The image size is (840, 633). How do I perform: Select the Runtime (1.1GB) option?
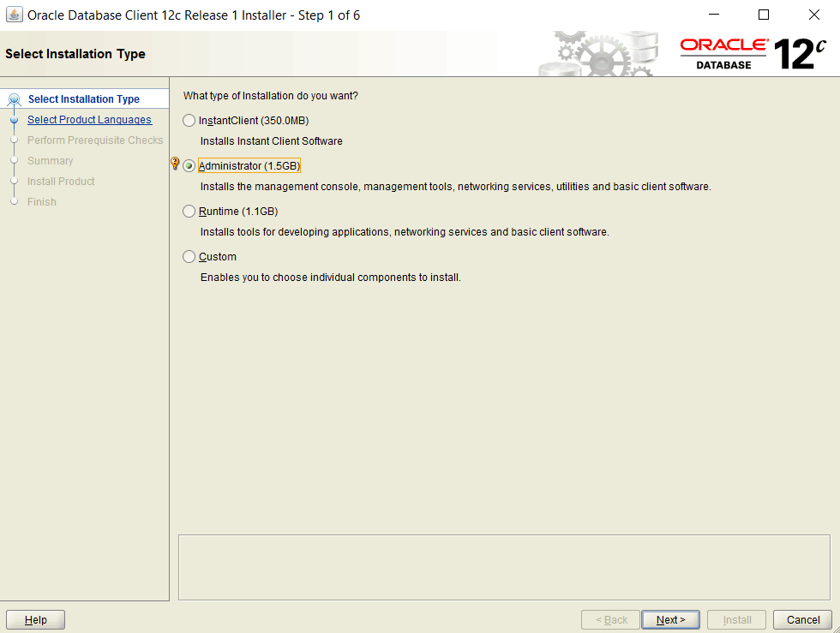click(x=189, y=212)
